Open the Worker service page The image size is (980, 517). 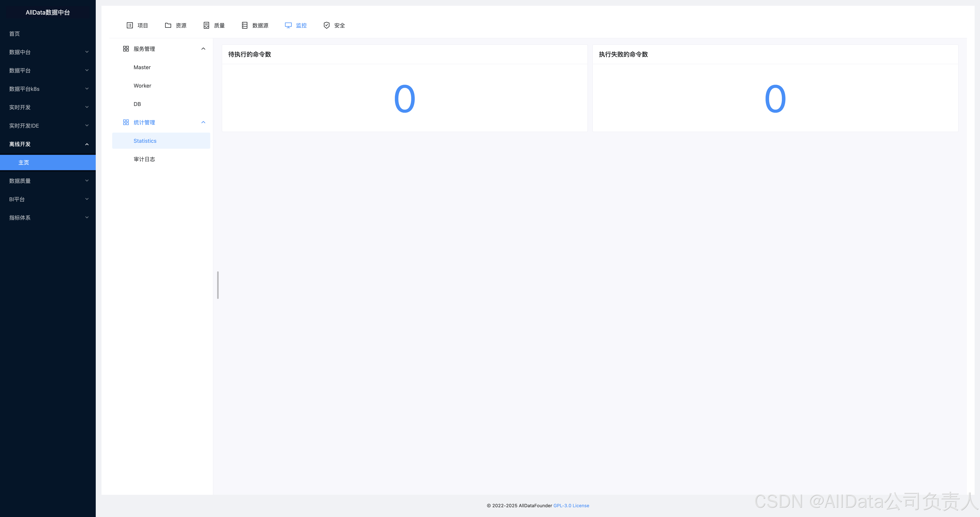click(x=142, y=86)
